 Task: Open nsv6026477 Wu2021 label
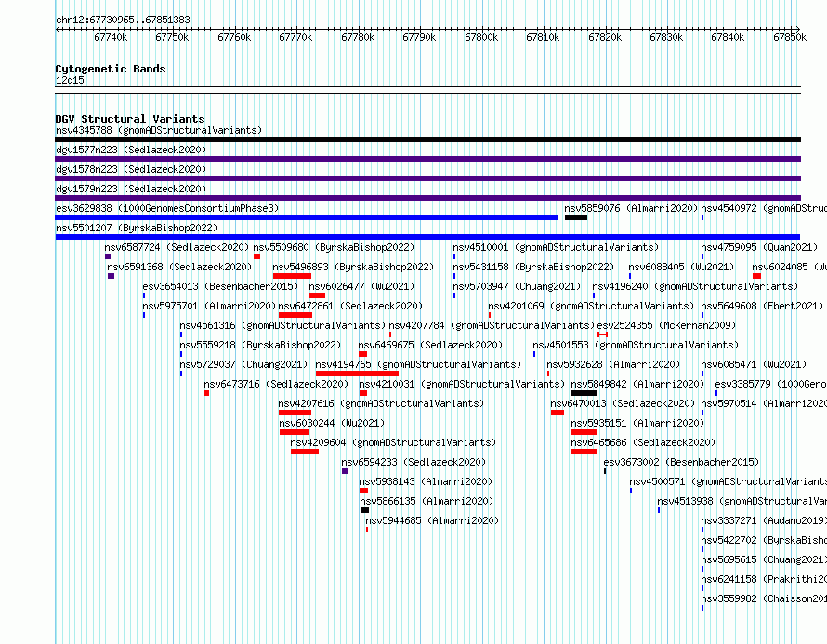tap(361, 286)
